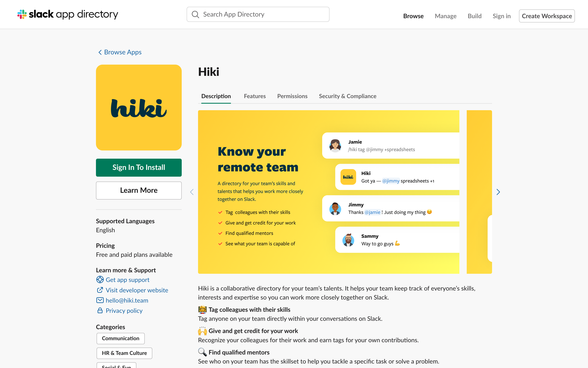The image size is (588, 368).
Task: Click the Learn More button
Action: click(x=139, y=190)
